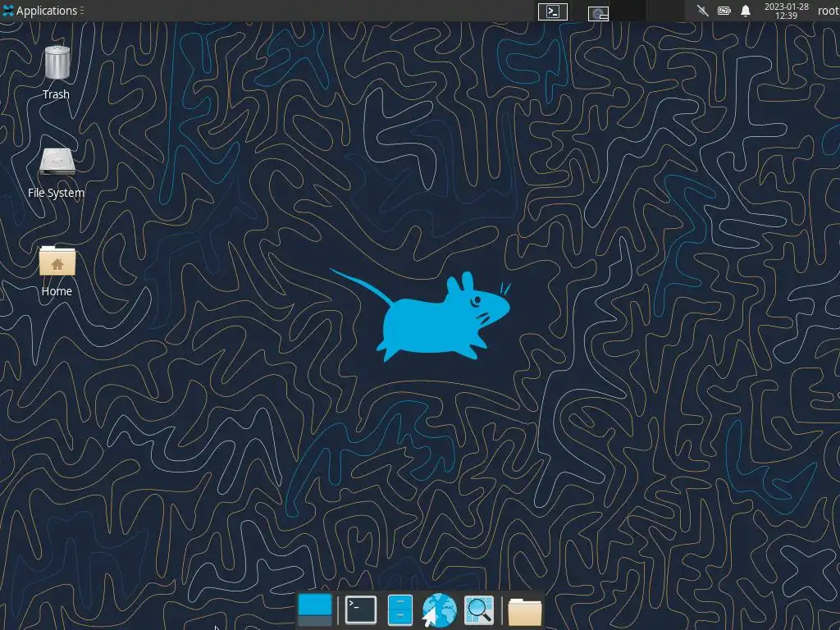Viewport: 840px width, 630px height.
Task: Click the muted volume icon in system tray
Action: [702, 11]
